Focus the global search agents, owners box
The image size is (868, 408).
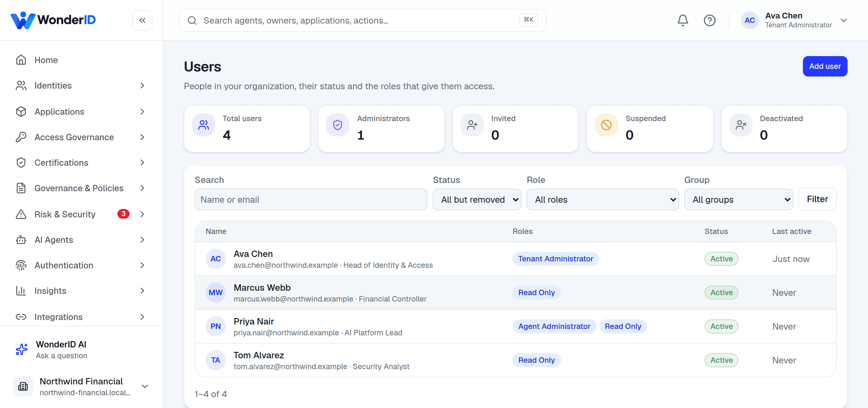pyautogui.click(x=362, y=20)
